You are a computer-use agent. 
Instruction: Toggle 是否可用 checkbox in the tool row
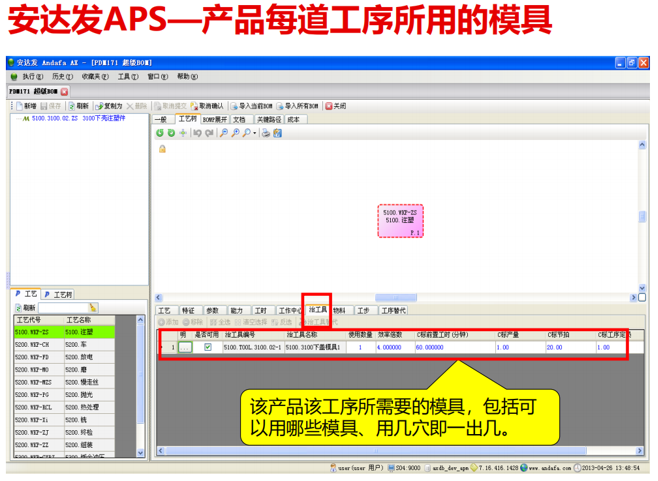tap(207, 347)
